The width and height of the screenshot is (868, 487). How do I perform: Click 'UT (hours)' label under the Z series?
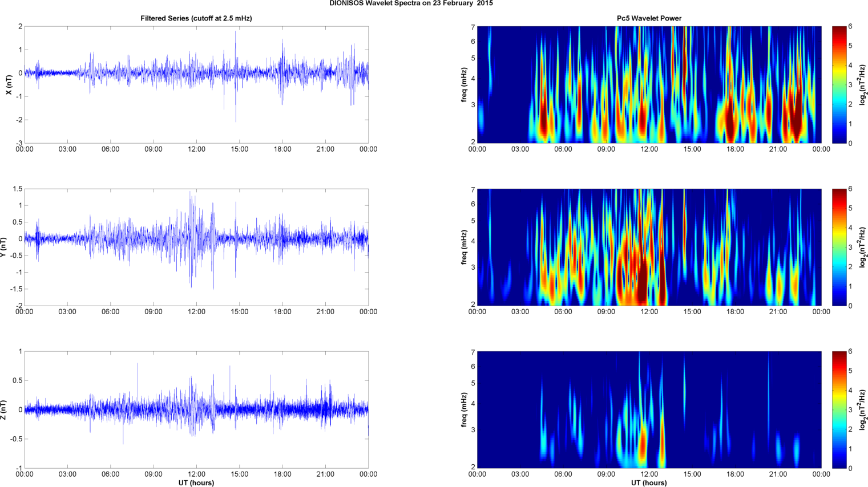point(196,483)
